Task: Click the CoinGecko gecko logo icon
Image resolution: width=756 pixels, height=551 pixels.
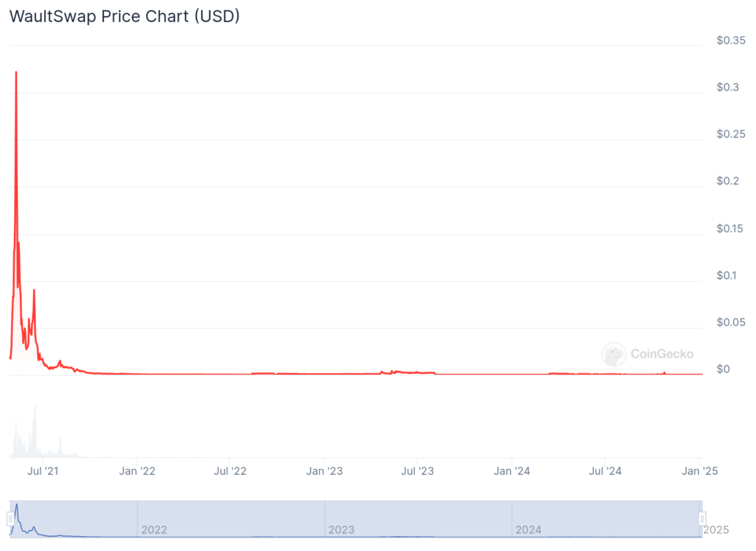Action: click(x=614, y=354)
